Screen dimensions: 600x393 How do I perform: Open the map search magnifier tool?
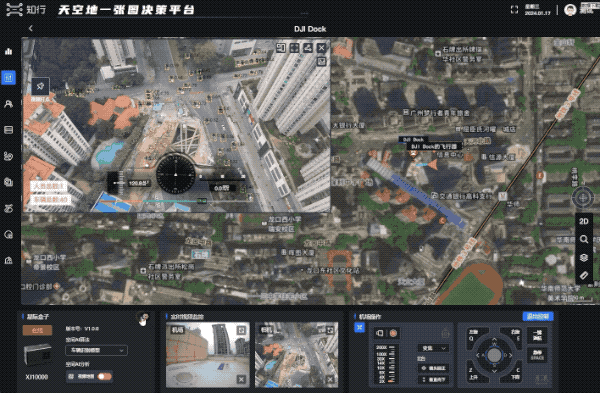[584, 240]
